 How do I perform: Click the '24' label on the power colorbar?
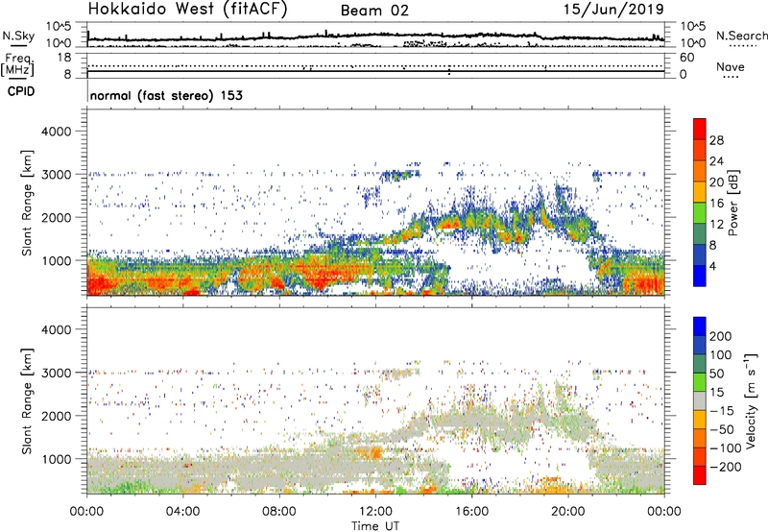coord(716,161)
